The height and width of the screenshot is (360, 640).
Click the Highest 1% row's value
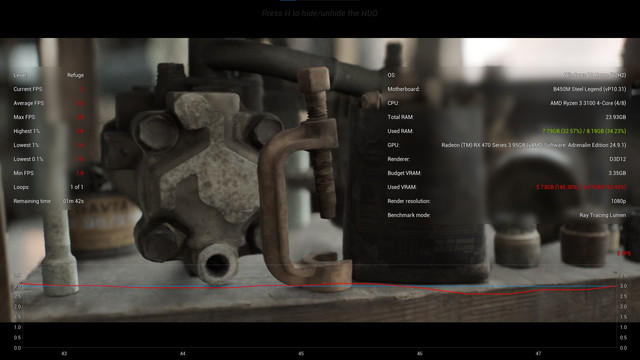80,131
